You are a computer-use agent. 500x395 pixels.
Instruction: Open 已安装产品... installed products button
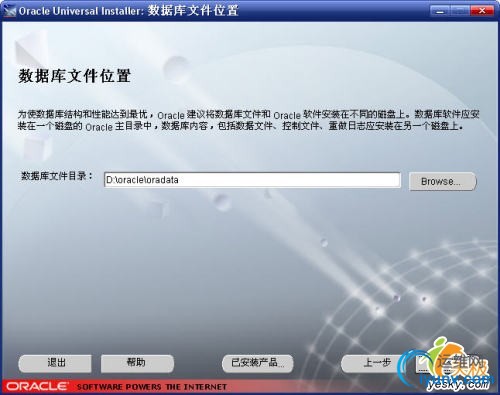point(258,363)
